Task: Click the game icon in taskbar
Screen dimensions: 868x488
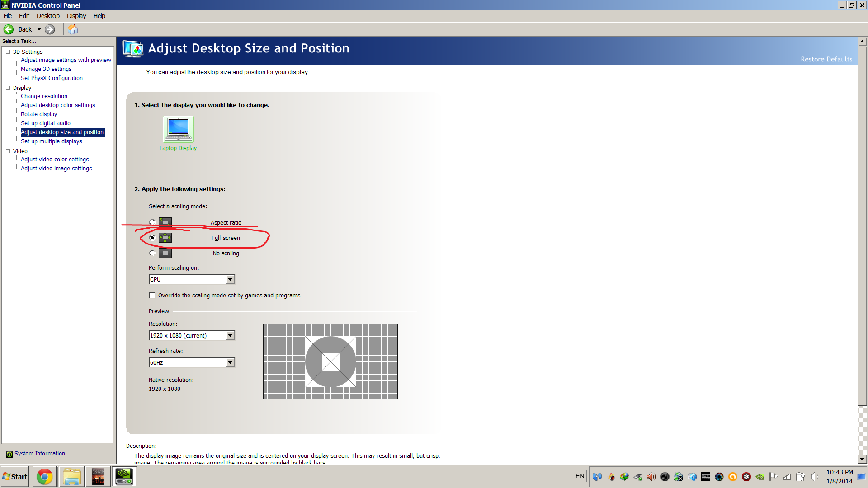Action: (x=98, y=477)
